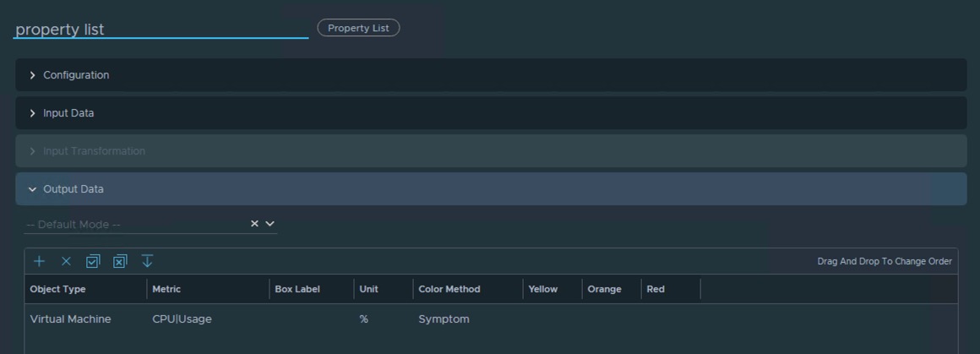Click the plus icon to add a row
The image size is (980, 354).
[x=39, y=262]
